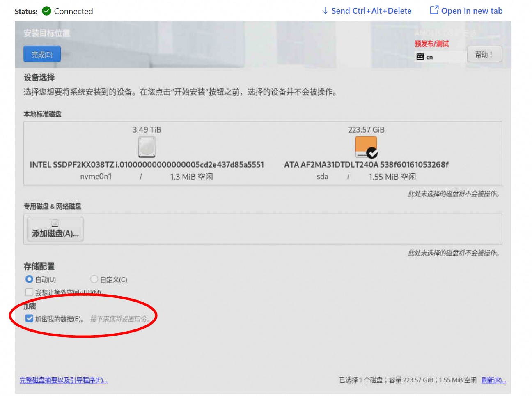Click the green Connected status checkmark icon
The width and height of the screenshot is (532, 396).
tap(47, 11)
